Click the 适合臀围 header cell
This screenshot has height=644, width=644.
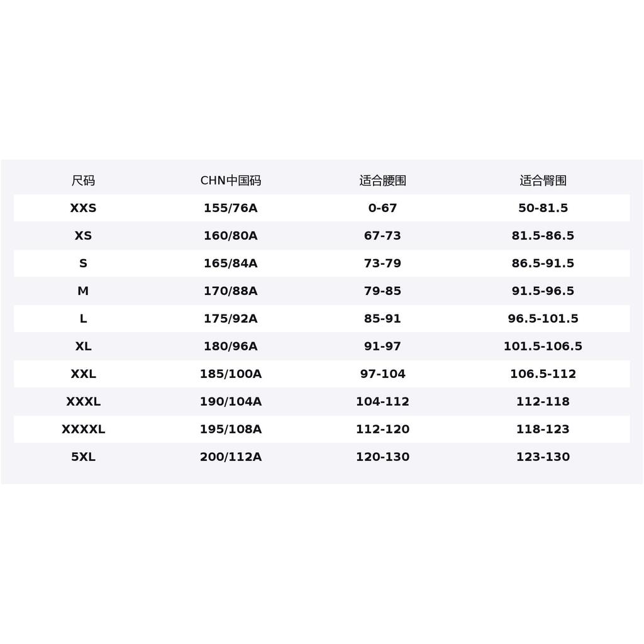[x=543, y=180]
